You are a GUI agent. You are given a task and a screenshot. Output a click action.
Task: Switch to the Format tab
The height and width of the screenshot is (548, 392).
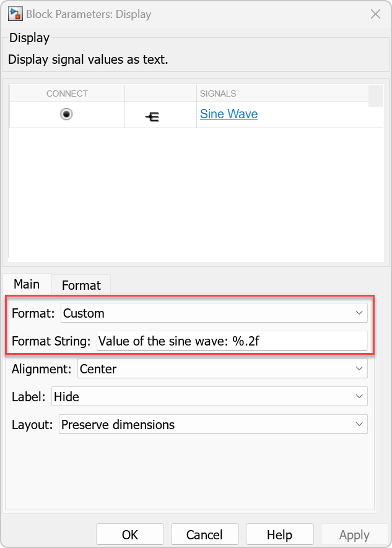(x=81, y=284)
